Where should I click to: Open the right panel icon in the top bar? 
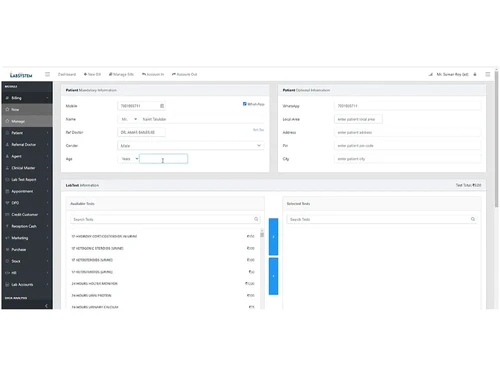[488, 74]
